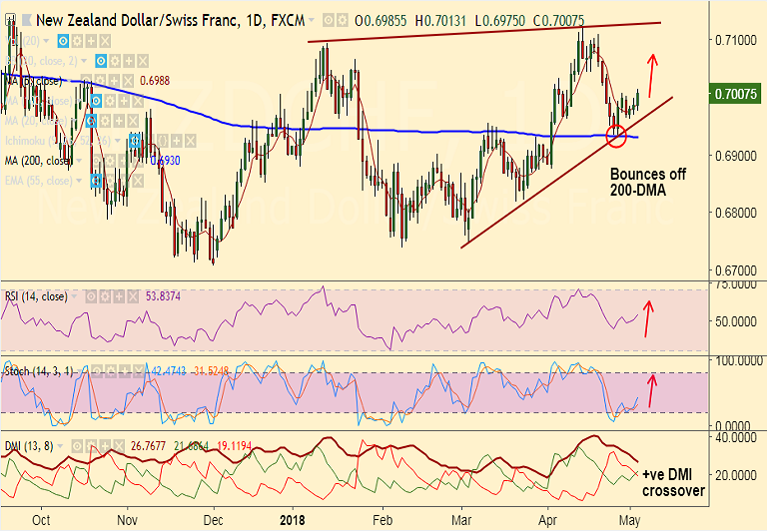Viewport: 767px width, 532px height.
Task: Open the Ichimoku source code braces icon
Action: point(163,141)
